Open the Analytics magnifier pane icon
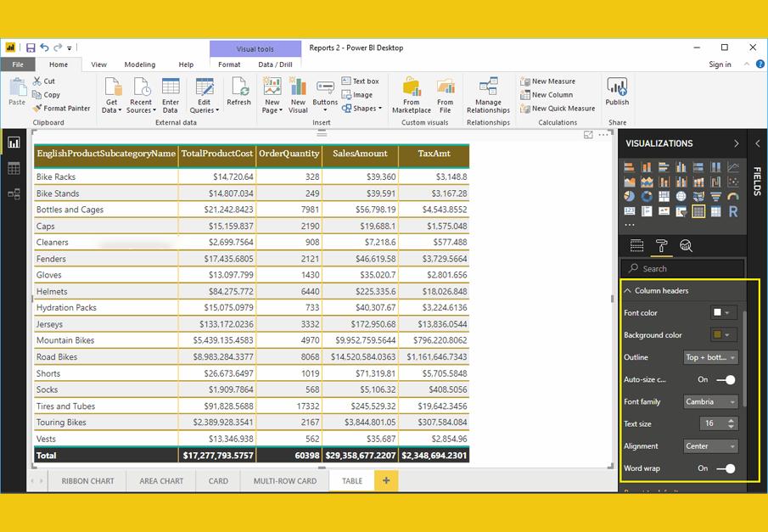This screenshot has height=532, width=768. 686,246
